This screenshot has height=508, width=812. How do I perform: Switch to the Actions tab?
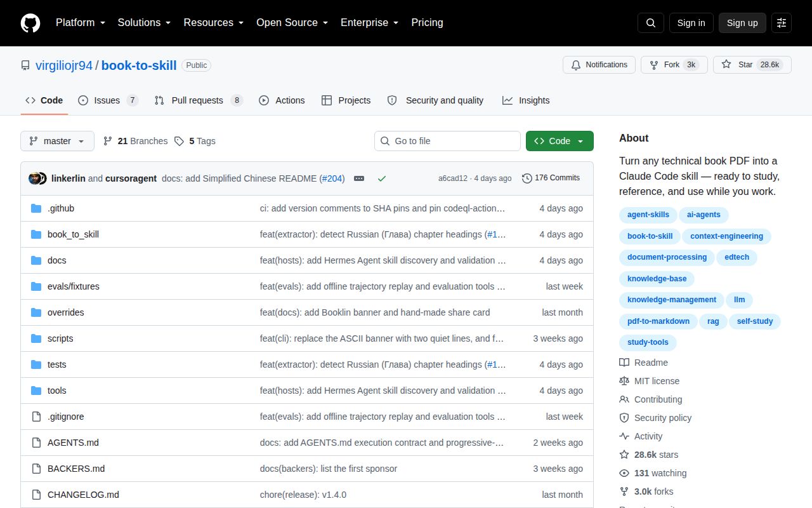282,100
